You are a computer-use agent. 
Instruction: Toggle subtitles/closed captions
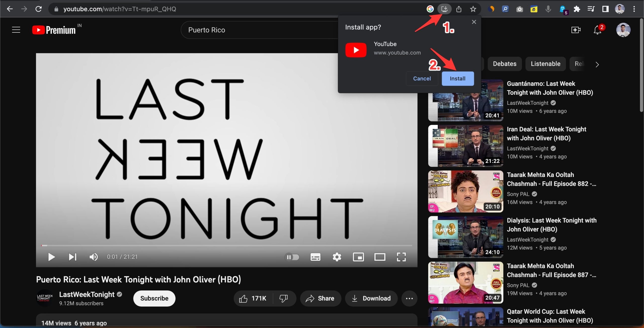point(315,257)
